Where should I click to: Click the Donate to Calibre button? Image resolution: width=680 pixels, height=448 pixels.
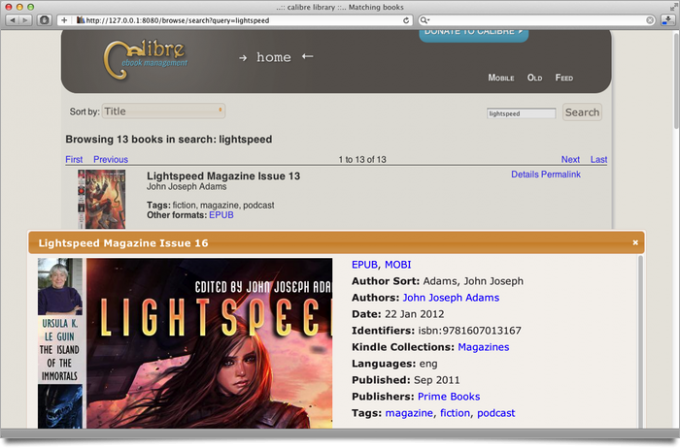pyautogui.click(x=473, y=33)
